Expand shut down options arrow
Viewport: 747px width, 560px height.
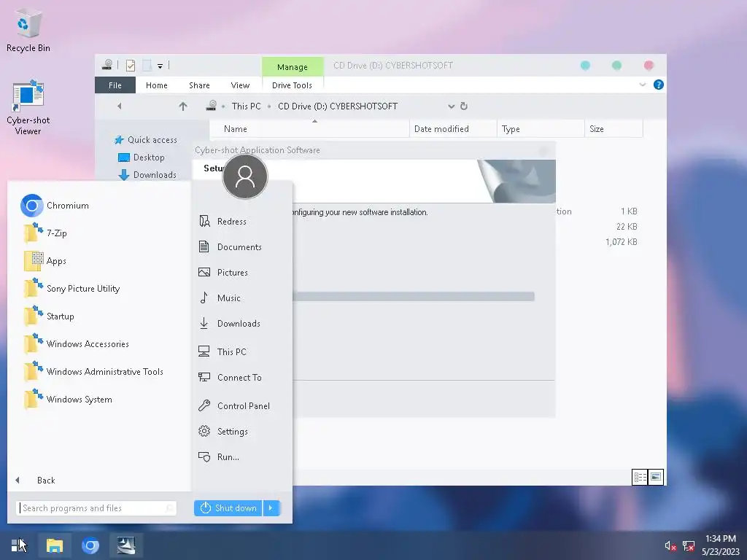(271, 508)
